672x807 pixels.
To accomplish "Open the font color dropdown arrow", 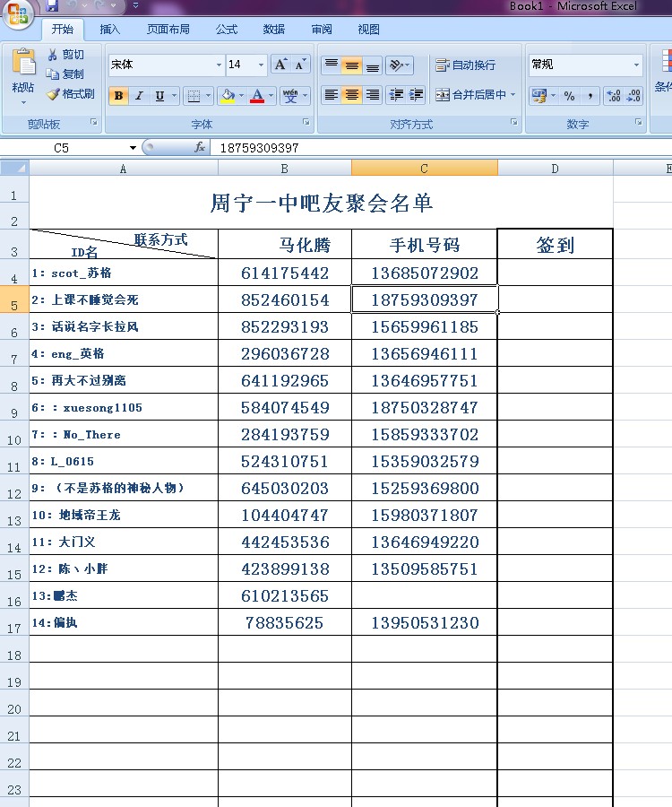I will (x=271, y=96).
